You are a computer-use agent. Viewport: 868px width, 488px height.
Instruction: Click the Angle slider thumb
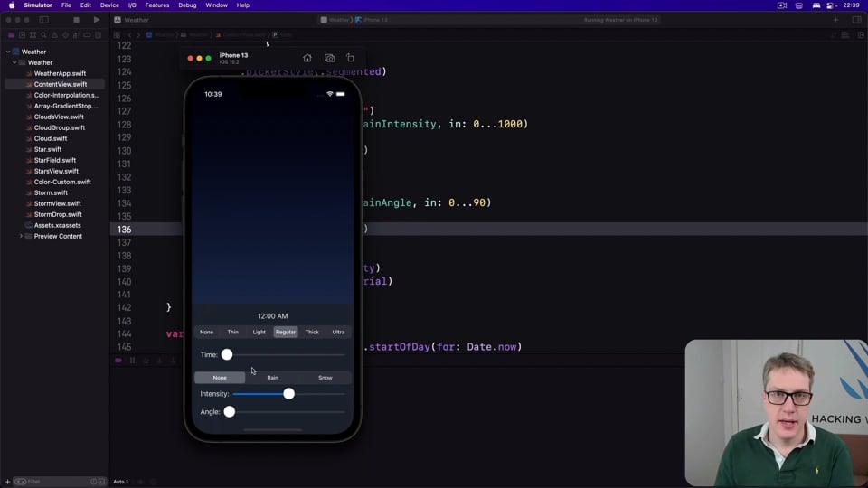[229, 412]
